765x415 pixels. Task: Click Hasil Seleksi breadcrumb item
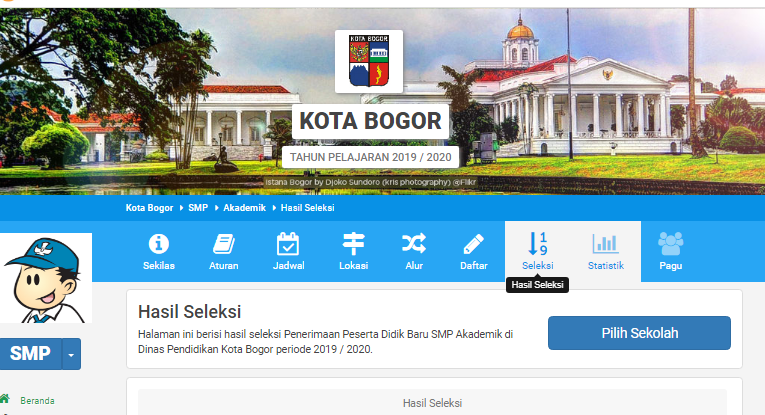[307, 208]
